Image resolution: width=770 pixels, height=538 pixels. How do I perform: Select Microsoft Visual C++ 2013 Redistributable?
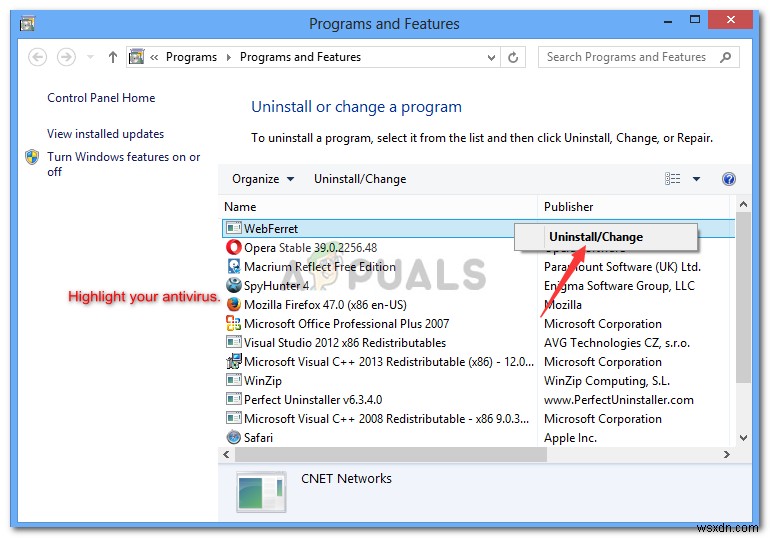click(x=388, y=362)
